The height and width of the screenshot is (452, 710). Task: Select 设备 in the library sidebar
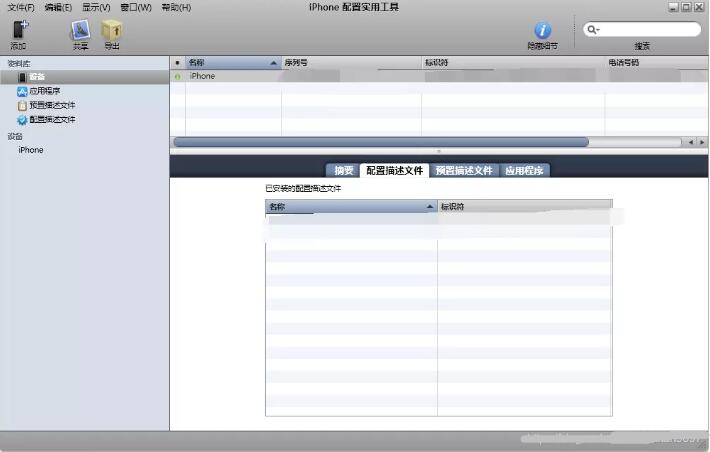[36, 77]
